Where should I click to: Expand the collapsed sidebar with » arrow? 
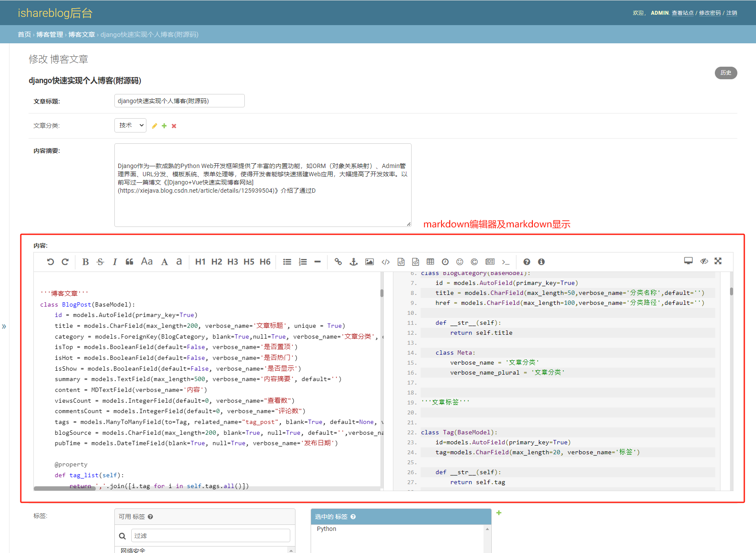point(4,326)
